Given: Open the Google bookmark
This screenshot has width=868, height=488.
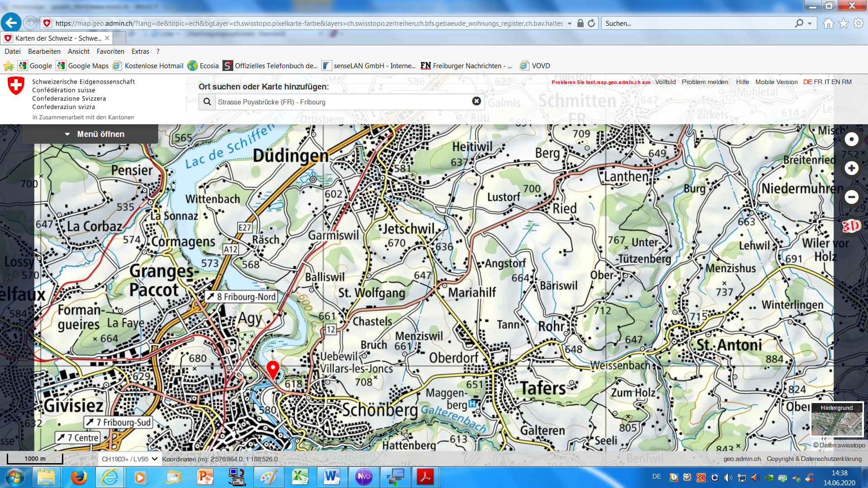Looking at the screenshot, I should (35, 66).
